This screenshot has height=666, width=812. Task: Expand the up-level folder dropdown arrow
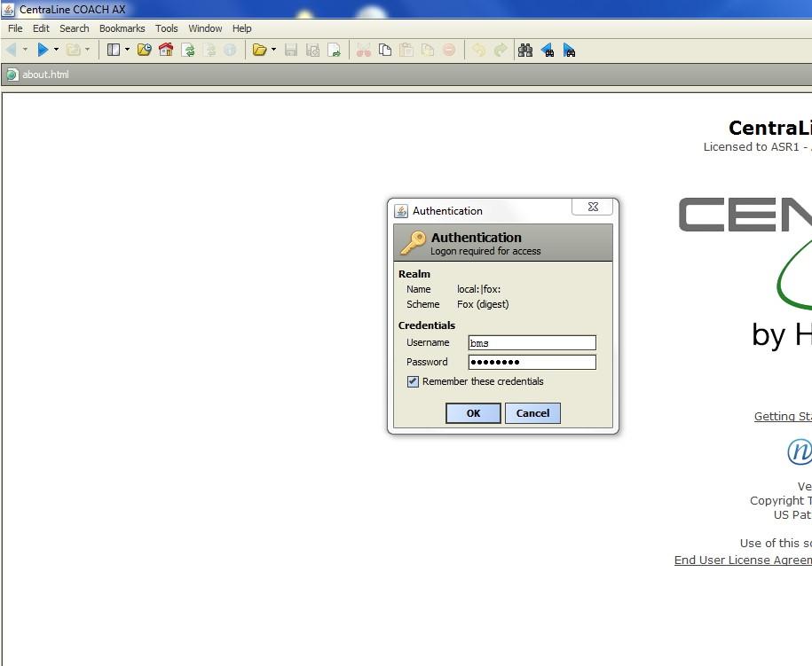tap(87, 50)
